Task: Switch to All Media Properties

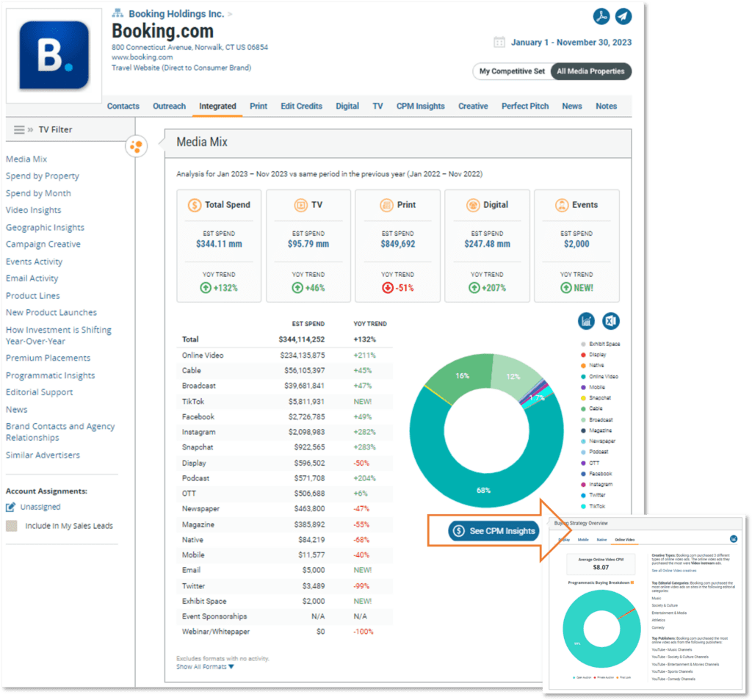Action: click(591, 71)
